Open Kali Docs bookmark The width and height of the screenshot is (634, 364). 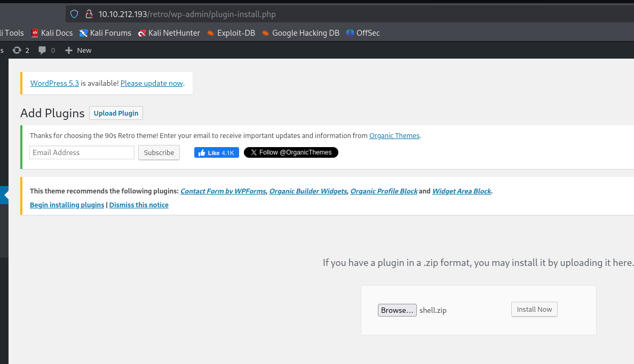52,33
